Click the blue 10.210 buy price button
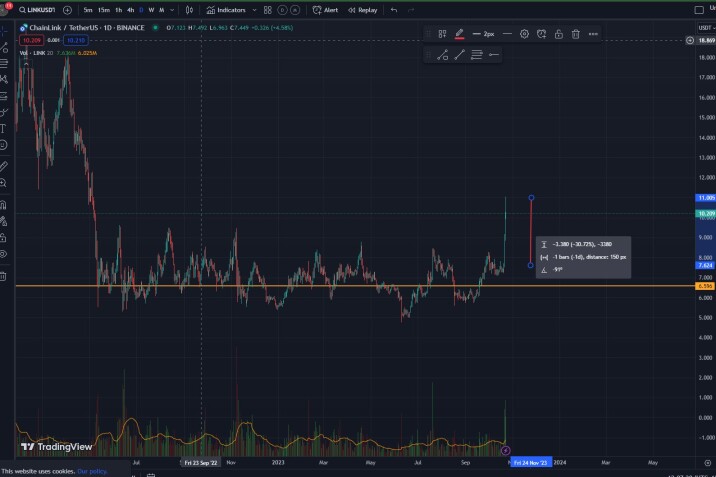This screenshot has width=716, height=477. tap(76, 40)
